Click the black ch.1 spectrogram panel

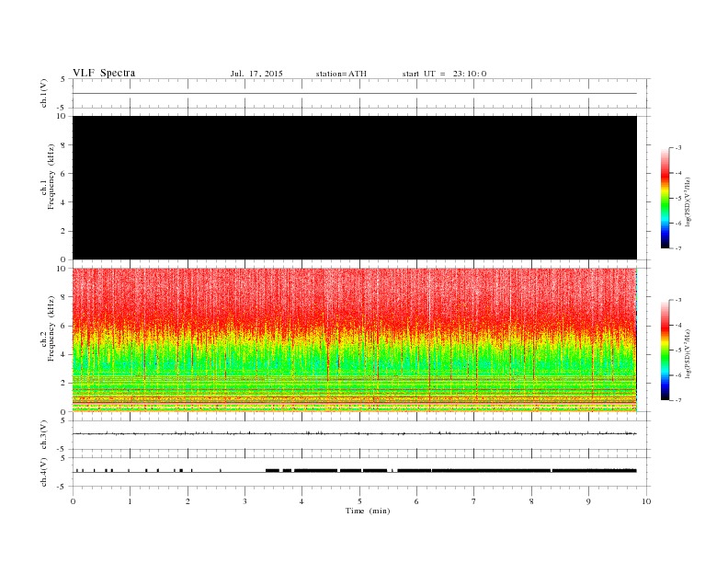[x=355, y=188]
